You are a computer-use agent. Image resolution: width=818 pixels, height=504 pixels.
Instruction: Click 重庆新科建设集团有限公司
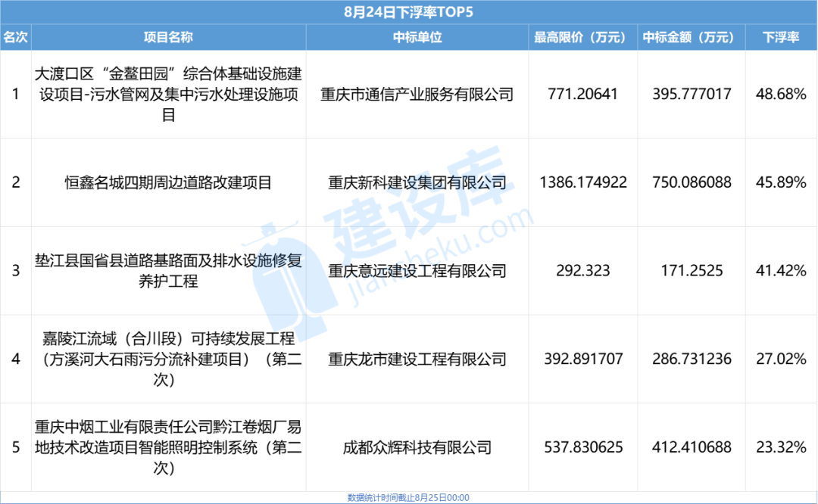416,182
